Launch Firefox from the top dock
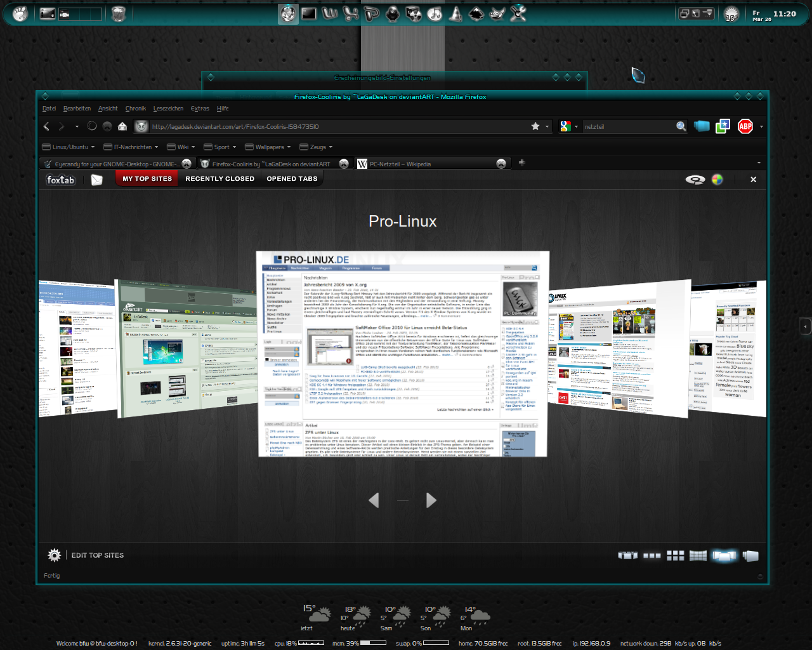This screenshot has height=650, width=812. point(288,13)
